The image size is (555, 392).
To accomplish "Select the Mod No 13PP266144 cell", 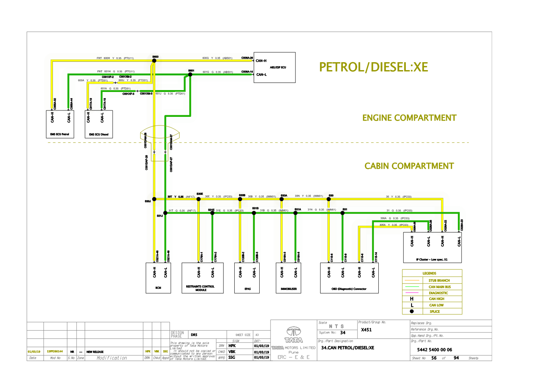I will (x=55, y=351).
